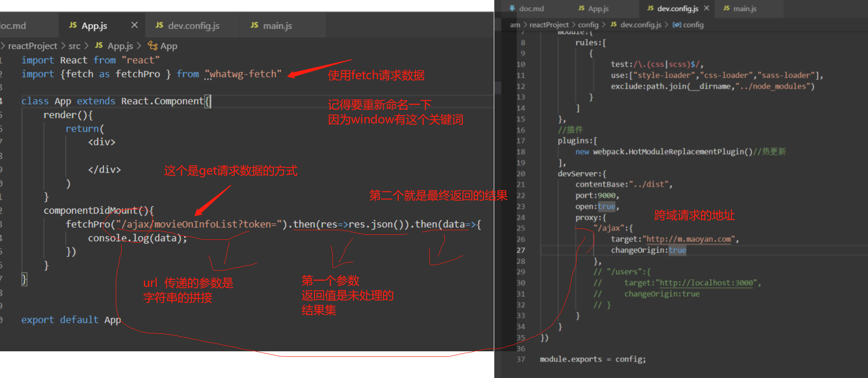868x378 pixels.
Task: Click test regex /\.(css|scss)$/
Action: point(667,64)
